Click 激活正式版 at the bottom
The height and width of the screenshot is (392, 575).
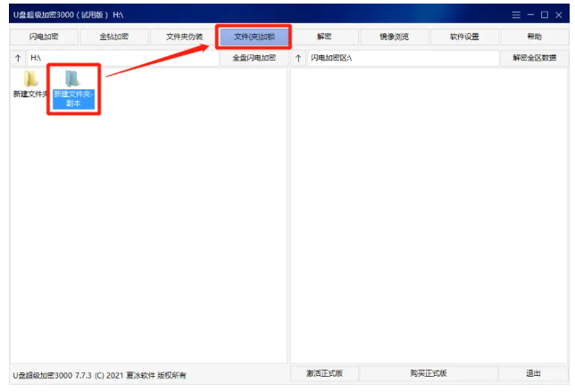(x=324, y=373)
